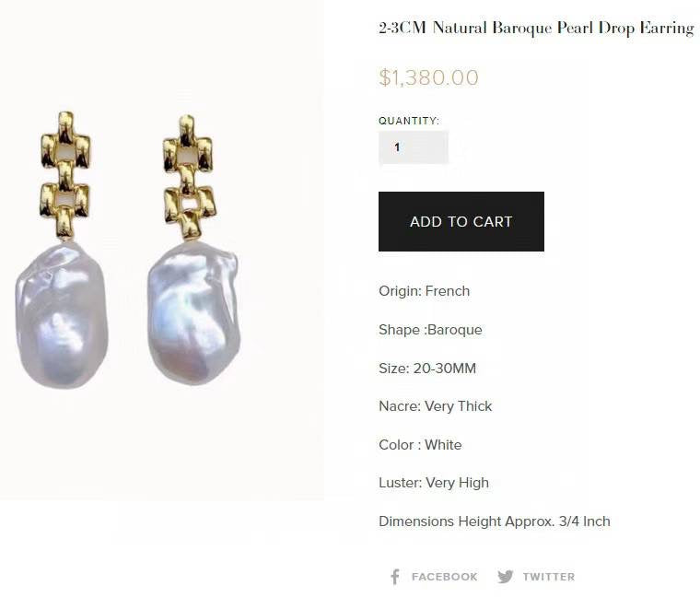Screen dimensions: 700x609
Task: Click the Twitter bird icon
Action: 505,577
